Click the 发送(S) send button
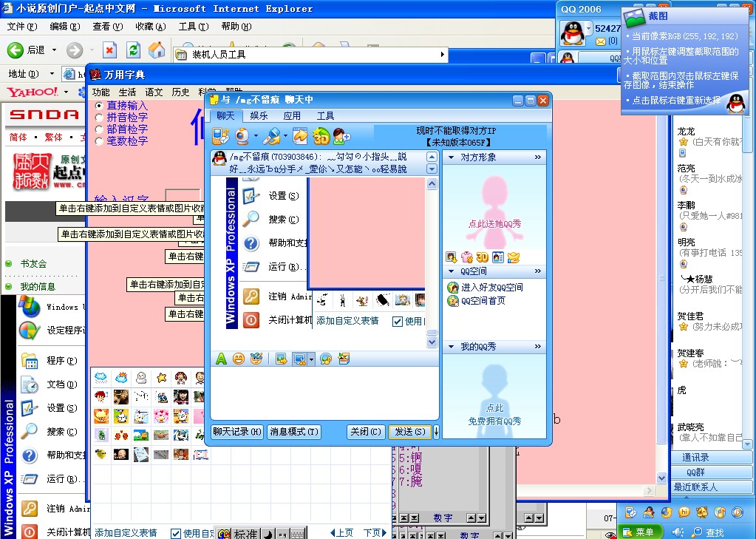Screen dimensions: 756x539 (x=410, y=431)
